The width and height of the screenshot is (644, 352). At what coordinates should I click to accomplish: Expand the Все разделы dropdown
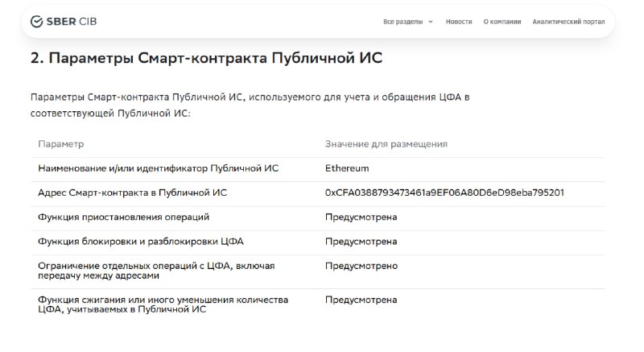(x=408, y=22)
